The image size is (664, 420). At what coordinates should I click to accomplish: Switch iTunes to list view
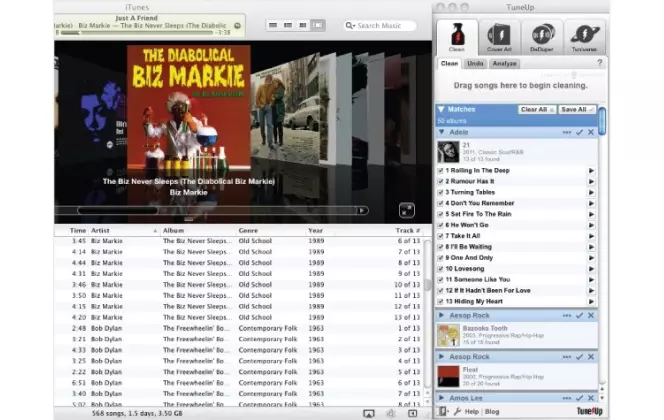click(273, 25)
